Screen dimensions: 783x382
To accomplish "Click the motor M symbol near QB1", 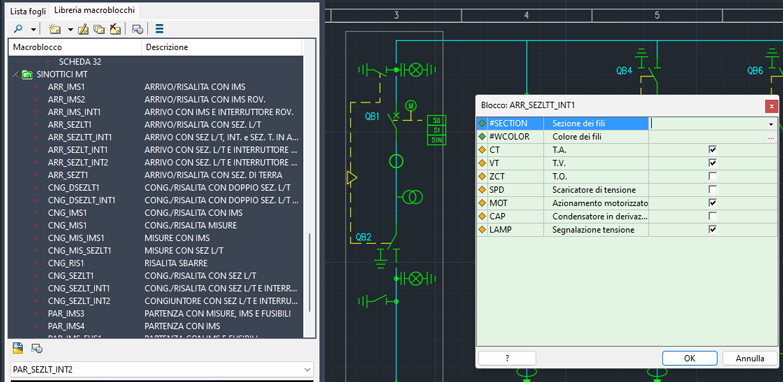I will (x=411, y=106).
